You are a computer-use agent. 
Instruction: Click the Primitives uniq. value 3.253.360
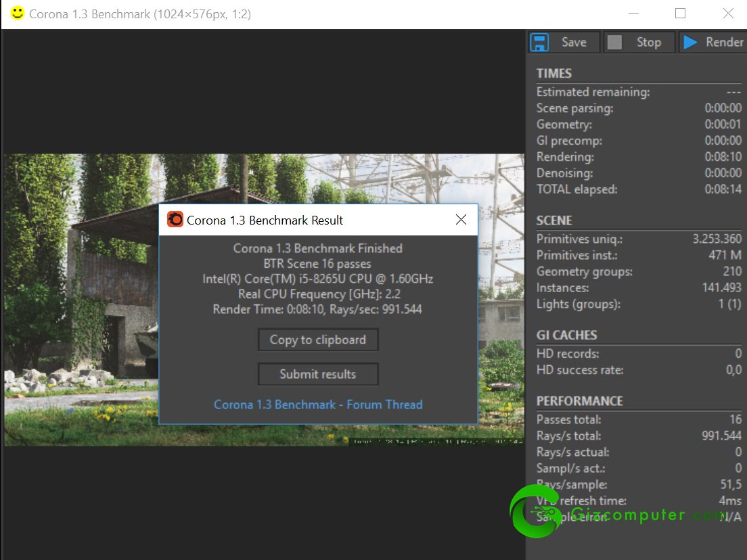[717, 239]
